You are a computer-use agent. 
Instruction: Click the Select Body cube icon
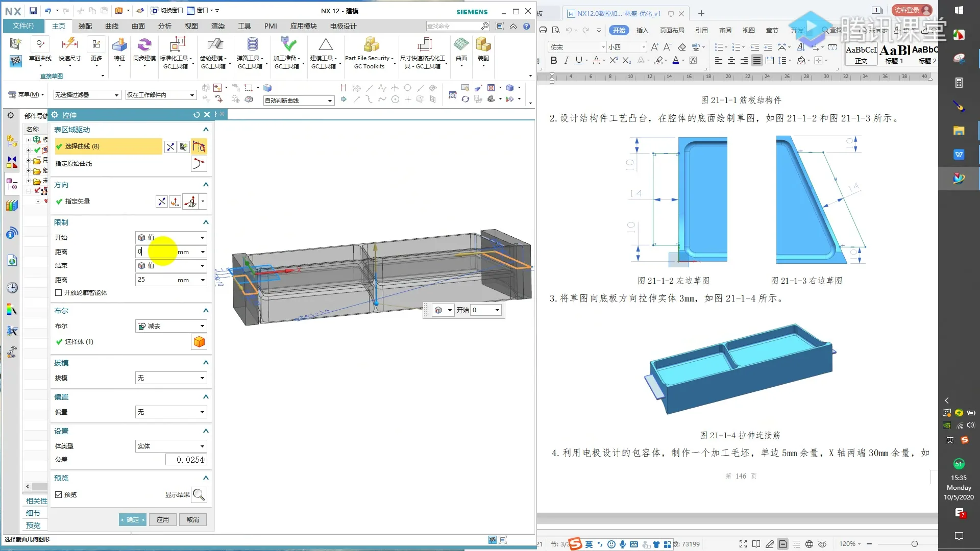pyautogui.click(x=199, y=342)
